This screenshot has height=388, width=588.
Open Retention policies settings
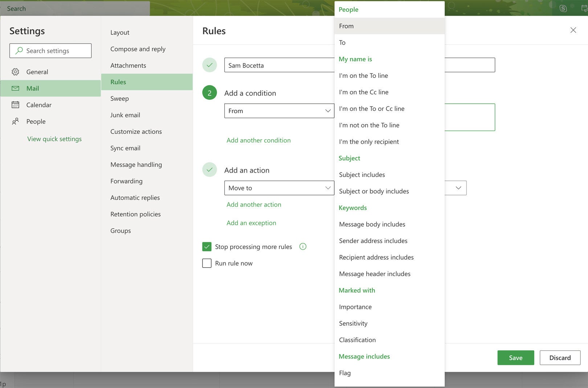click(x=147, y=214)
